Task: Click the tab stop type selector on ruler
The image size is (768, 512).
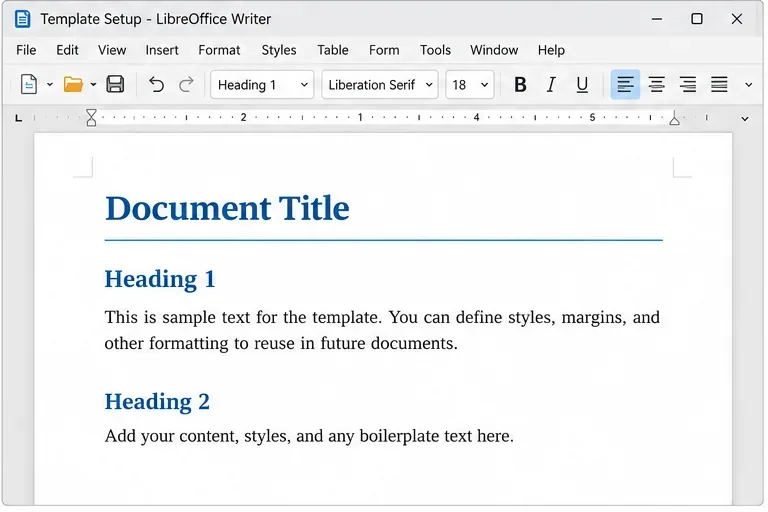Action: click(x=19, y=118)
